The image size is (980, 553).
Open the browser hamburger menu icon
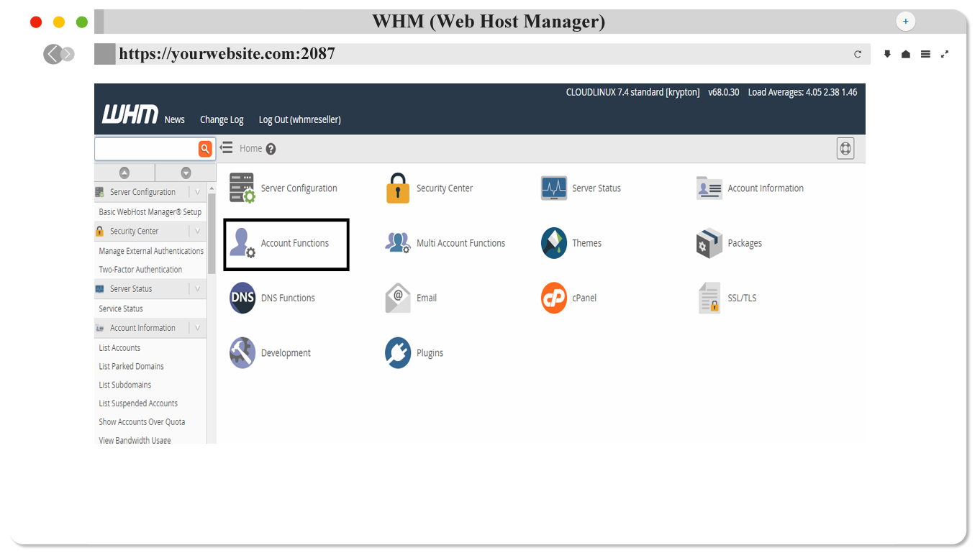click(x=925, y=54)
